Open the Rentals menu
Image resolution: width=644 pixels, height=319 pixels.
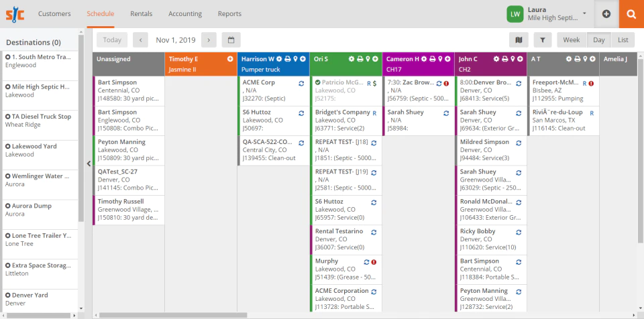142,13
